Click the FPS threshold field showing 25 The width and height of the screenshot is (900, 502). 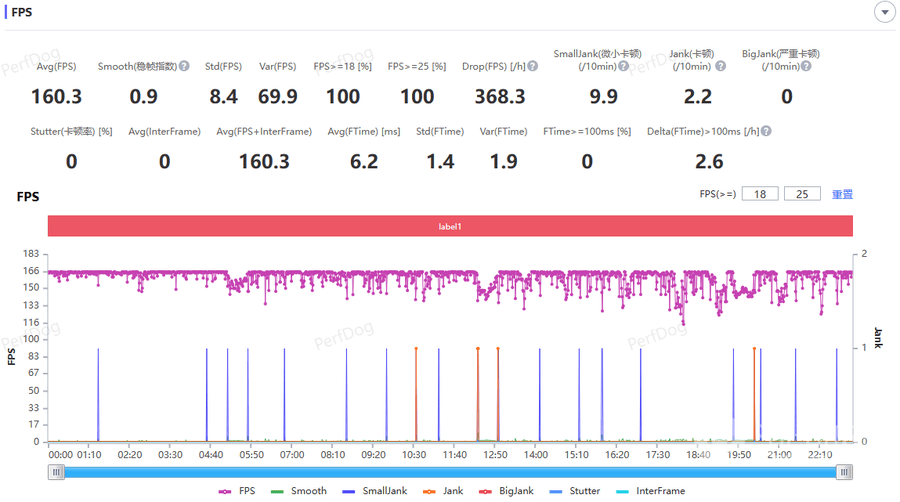point(802,194)
